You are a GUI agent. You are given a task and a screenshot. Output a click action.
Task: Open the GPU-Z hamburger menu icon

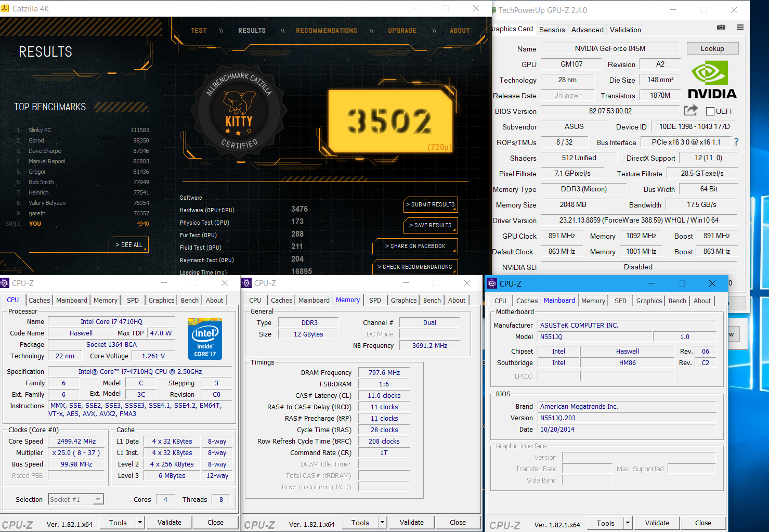click(740, 27)
